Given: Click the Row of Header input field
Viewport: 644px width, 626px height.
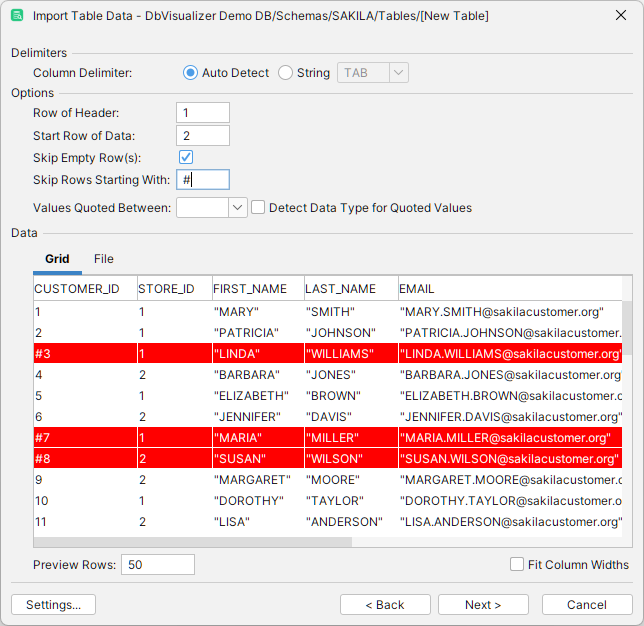Looking at the screenshot, I should pyautogui.click(x=203, y=113).
